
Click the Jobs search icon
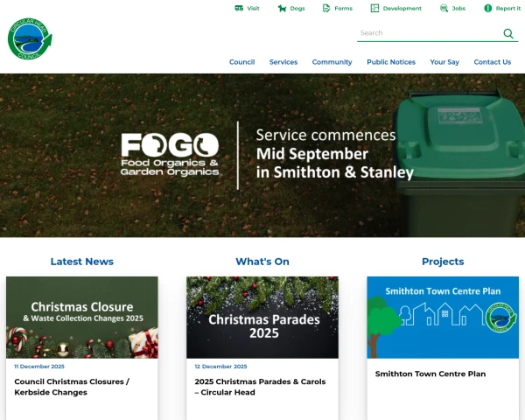444,9
